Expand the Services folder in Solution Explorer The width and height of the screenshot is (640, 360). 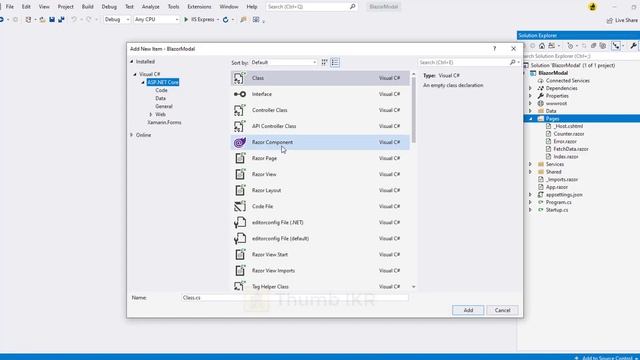pos(531,164)
